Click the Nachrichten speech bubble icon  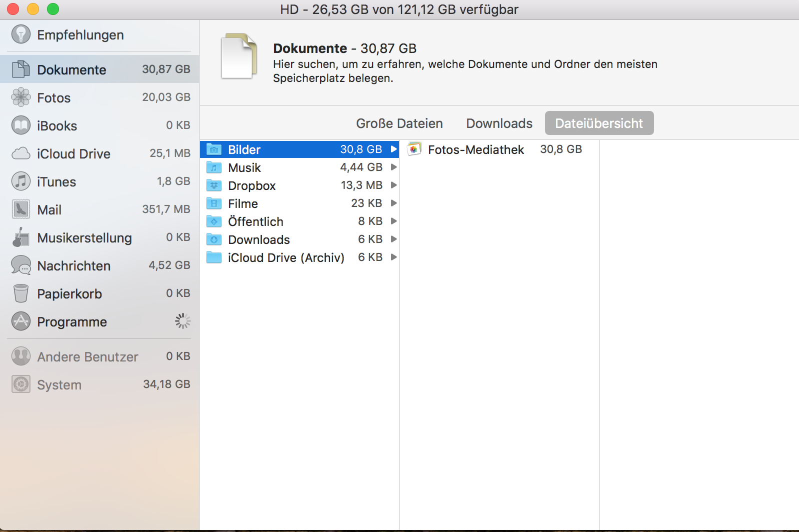21,265
